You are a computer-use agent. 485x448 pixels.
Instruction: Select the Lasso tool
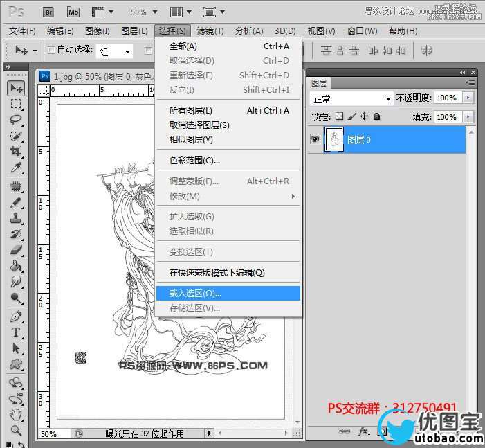[16, 120]
